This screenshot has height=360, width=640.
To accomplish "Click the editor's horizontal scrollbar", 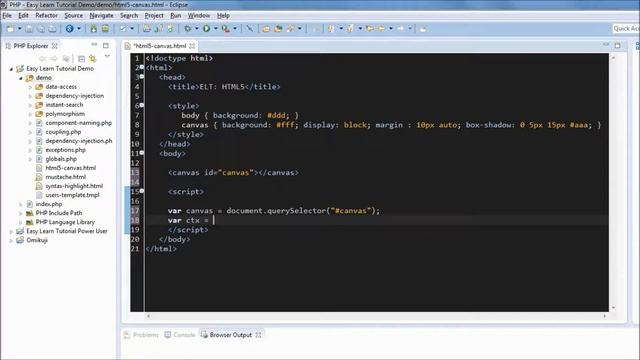I will pos(376,316).
